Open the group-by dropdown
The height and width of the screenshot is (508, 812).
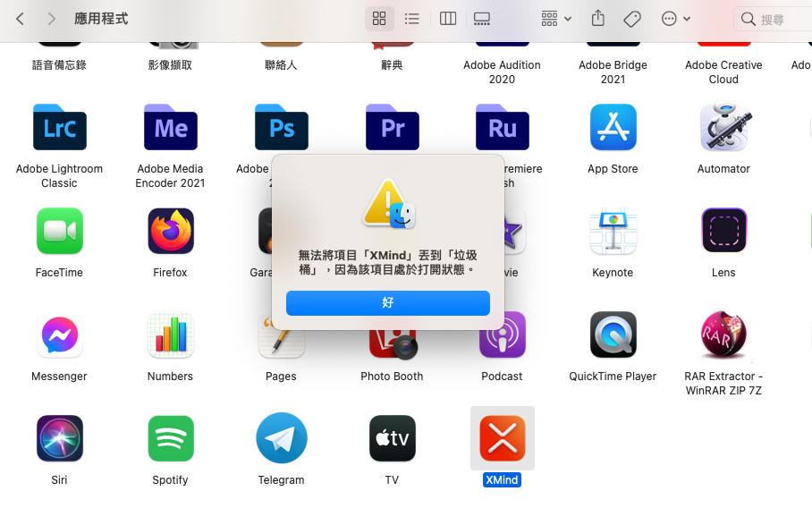(x=556, y=19)
